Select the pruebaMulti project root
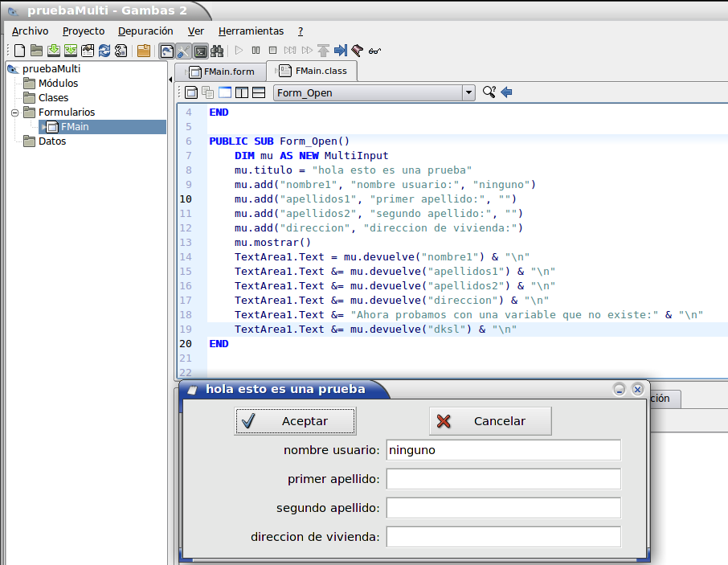This screenshot has height=565, width=728. [x=51, y=68]
